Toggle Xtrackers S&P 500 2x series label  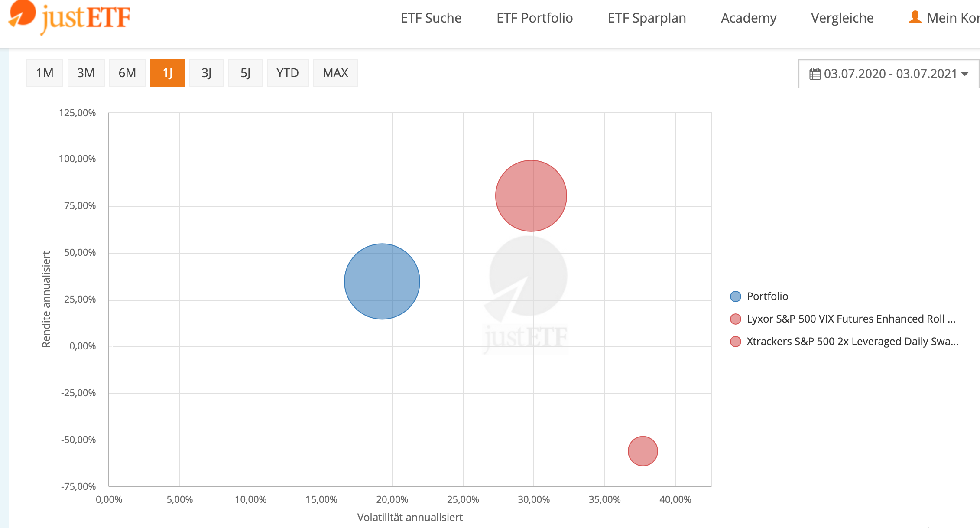click(x=852, y=342)
